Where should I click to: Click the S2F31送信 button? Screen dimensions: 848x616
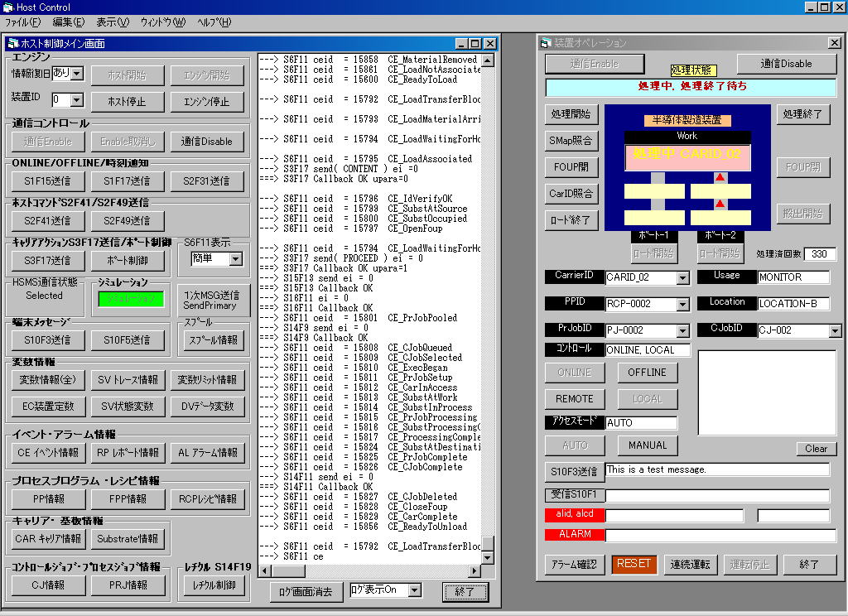coord(206,181)
